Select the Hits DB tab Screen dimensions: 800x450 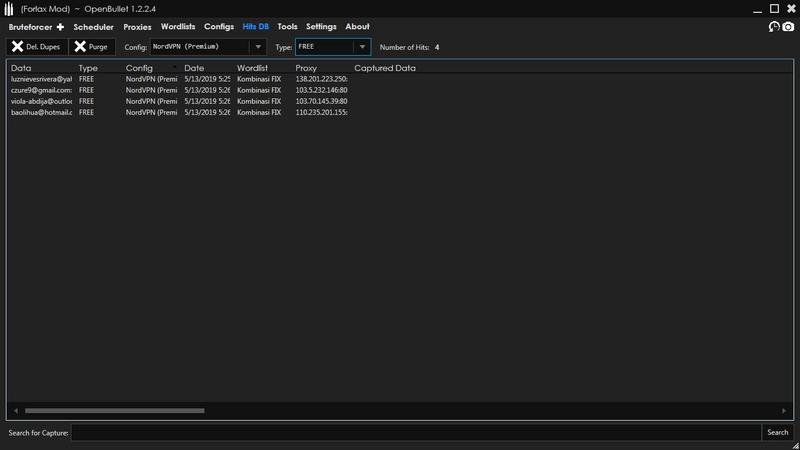tap(256, 27)
